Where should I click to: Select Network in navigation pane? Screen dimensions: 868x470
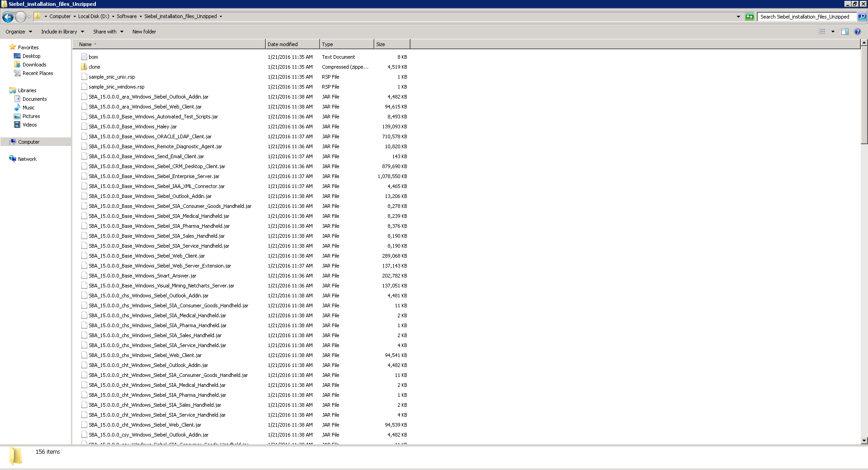[x=27, y=159]
